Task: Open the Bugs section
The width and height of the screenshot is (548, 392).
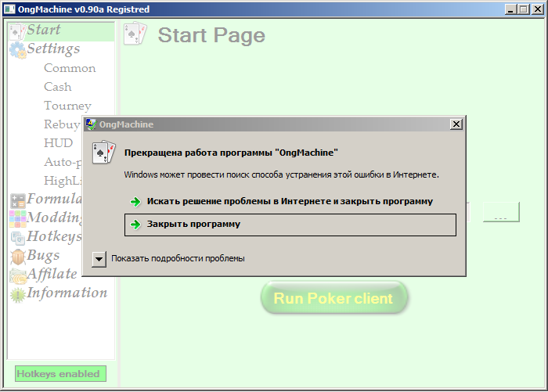Action: (x=43, y=256)
